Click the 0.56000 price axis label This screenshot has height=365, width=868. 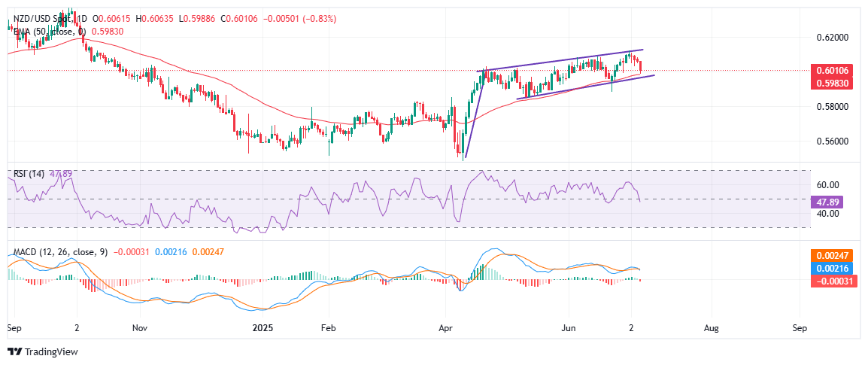click(831, 141)
